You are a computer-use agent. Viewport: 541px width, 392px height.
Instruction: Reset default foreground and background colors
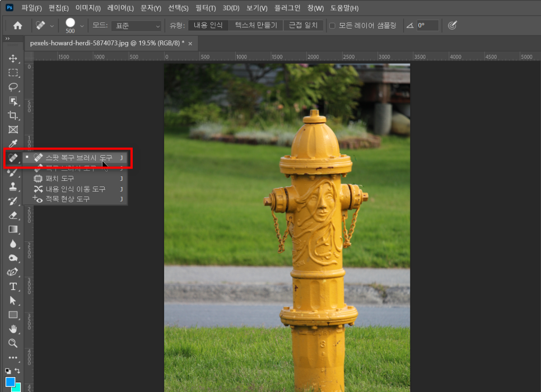click(8, 371)
